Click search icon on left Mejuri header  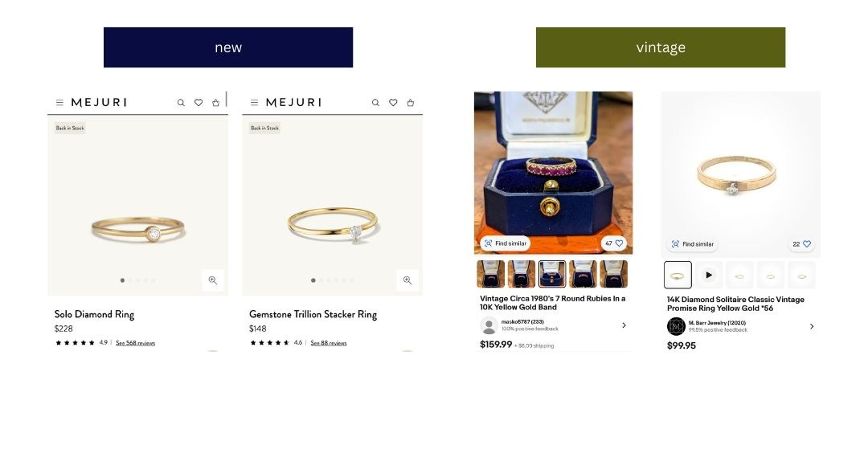click(x=181, y=102)
